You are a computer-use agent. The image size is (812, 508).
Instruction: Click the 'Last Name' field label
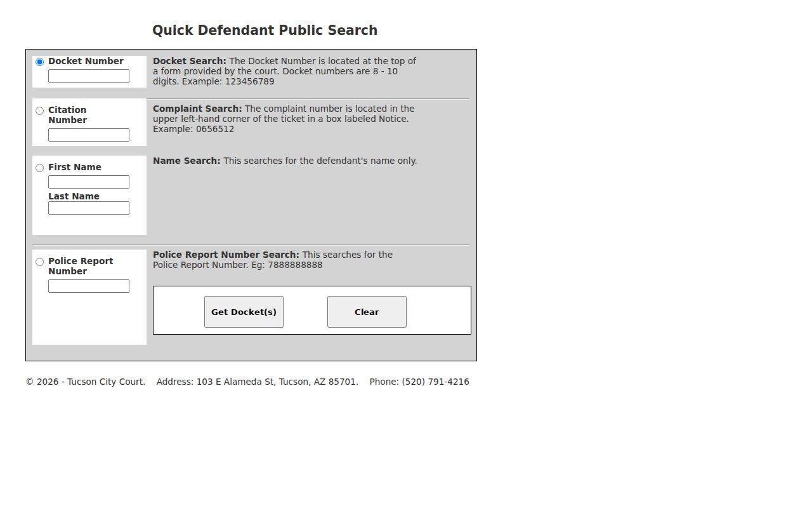pyautogui.click(x=74, y=196)
